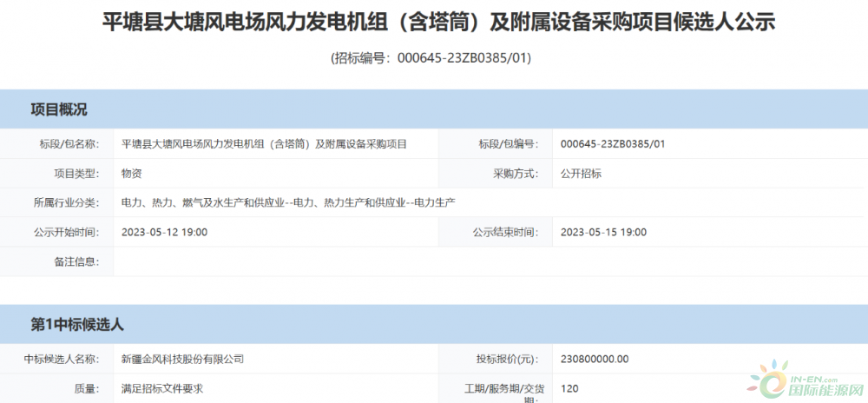Click the 公示开始时间 label
Viewport: 868px width, 403px height.
pos(67,233)
